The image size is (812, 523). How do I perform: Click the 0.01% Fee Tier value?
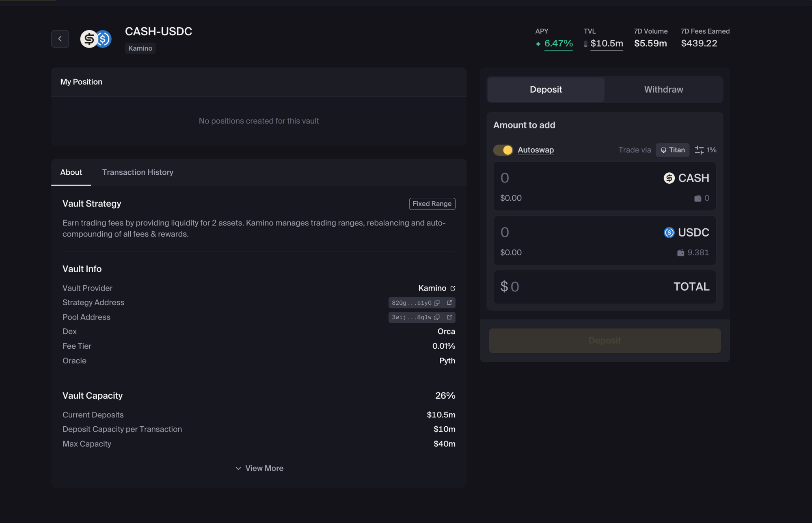coord(443,346)
